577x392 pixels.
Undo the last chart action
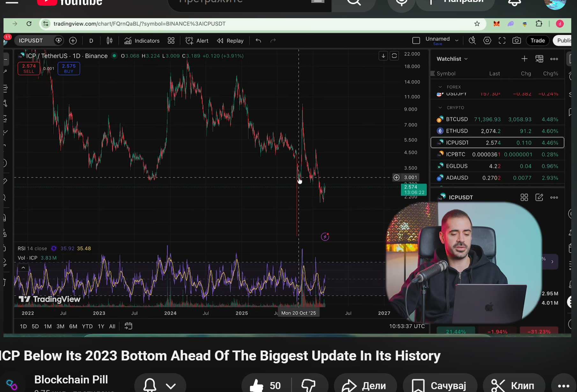pyautogui.click(x=258, y=41)
